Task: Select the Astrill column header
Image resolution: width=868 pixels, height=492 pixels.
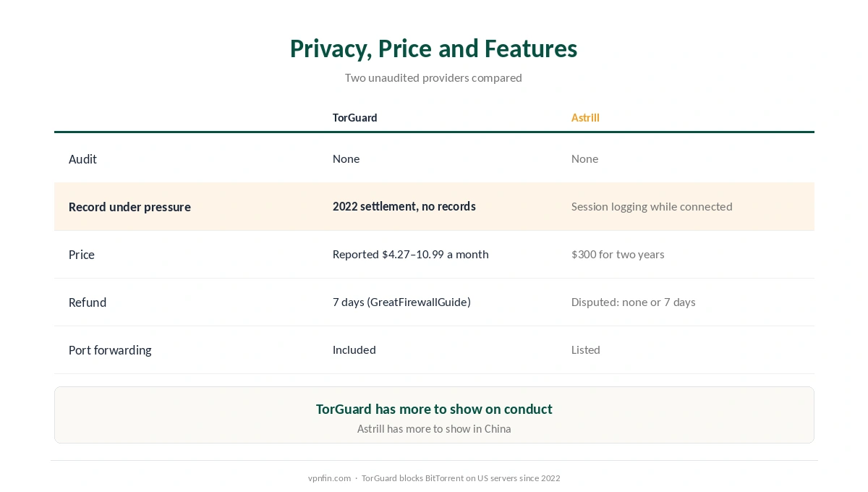Action: coord(585,117)
